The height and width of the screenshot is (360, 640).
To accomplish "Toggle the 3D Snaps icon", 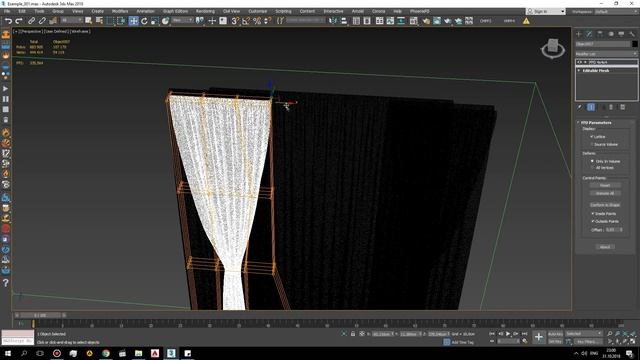I will point(235,20).
